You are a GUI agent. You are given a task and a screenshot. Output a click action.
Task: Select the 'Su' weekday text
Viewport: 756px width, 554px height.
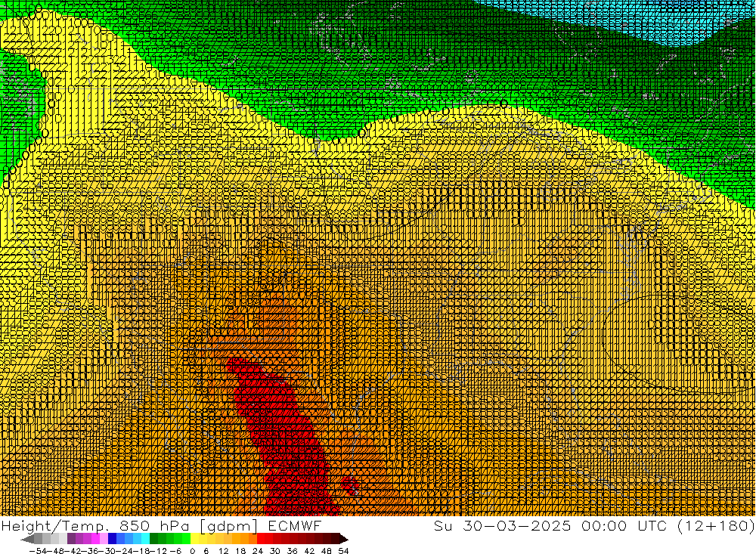[x=444, y=525]
